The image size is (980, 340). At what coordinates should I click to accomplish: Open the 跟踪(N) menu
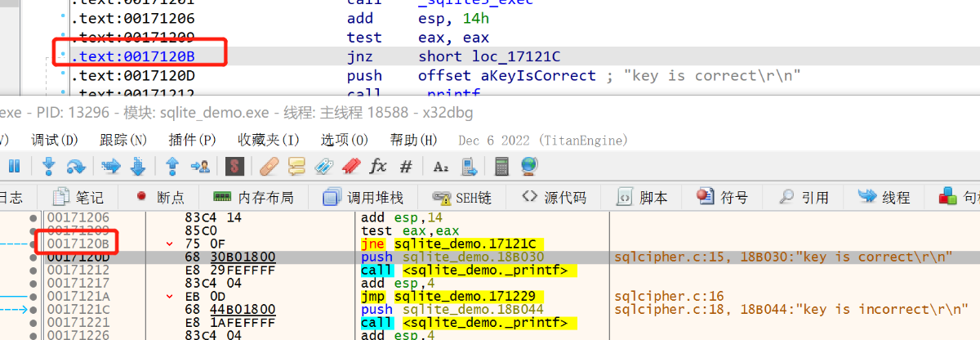coord(123,140)
